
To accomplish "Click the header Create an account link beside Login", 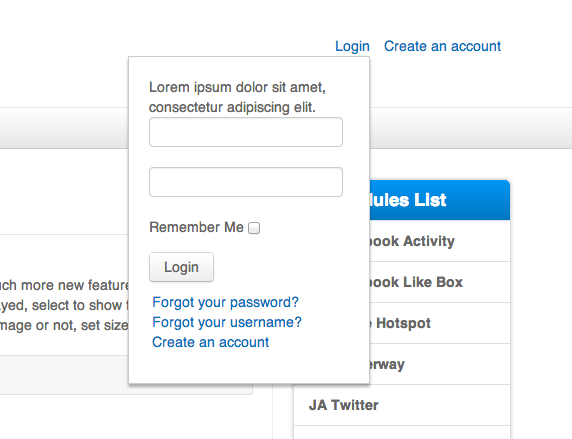I will pos(442,46).
